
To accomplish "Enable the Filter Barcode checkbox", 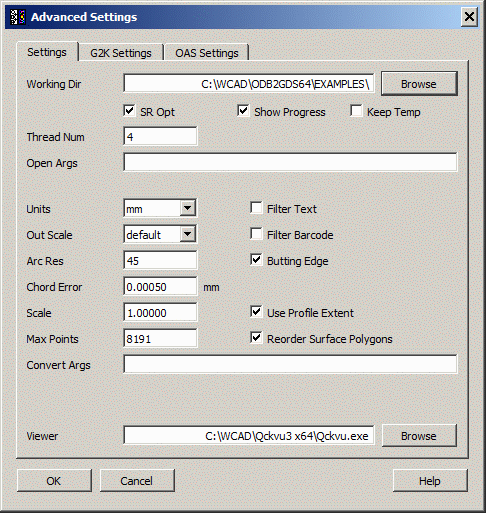I will click(x=256, y=234).
